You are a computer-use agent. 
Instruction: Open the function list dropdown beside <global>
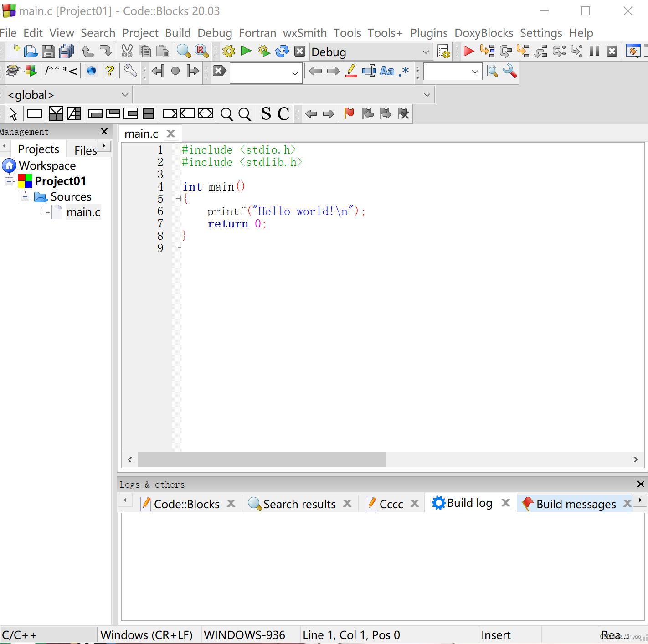[x=284, y=95]
